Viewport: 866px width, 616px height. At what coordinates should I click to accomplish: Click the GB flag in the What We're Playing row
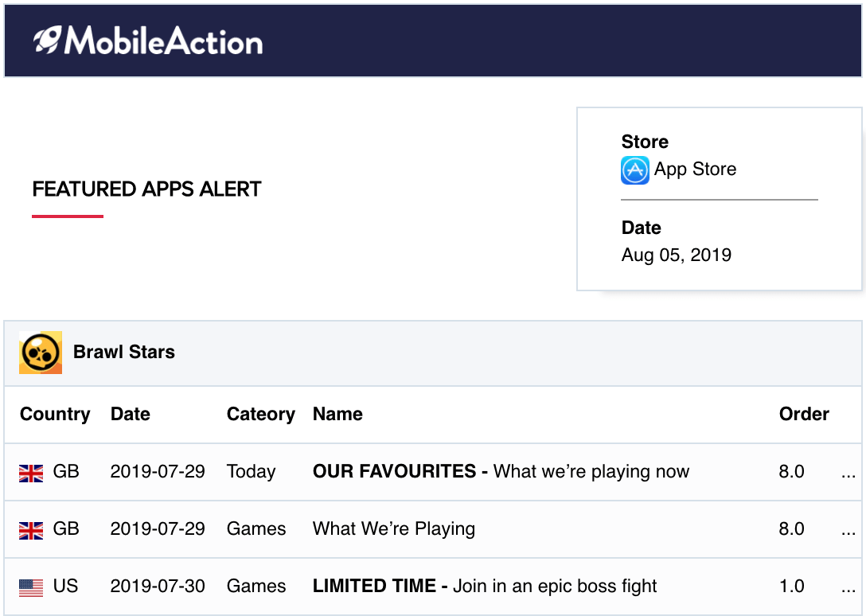tap(31, 531)
